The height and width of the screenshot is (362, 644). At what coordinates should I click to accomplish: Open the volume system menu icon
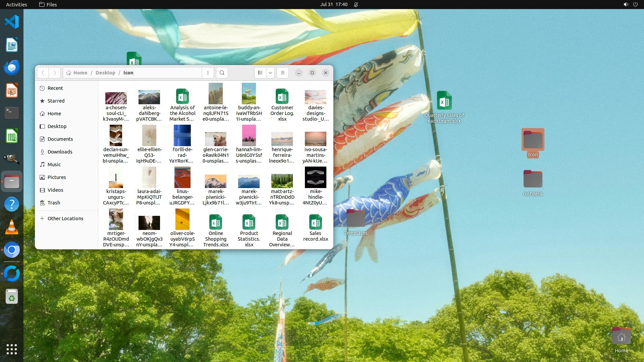pyautogui.click(x=626, y=4)
